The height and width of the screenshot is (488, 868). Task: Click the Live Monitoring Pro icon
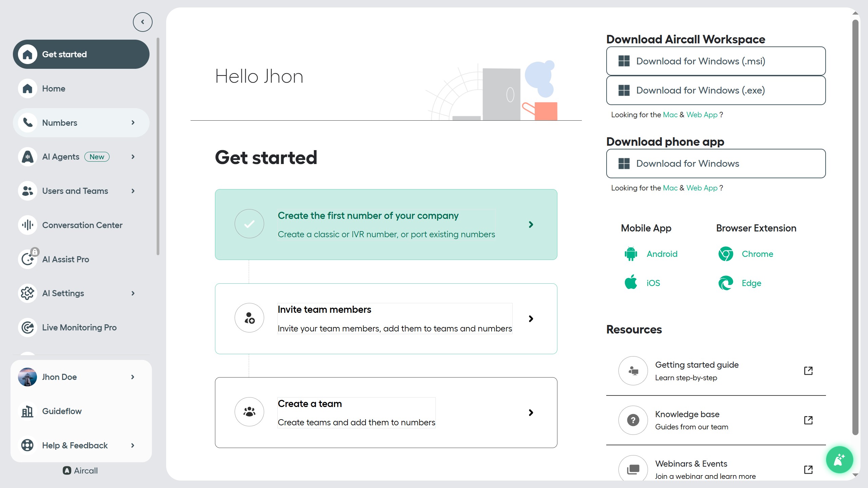[x=27, y=327]
